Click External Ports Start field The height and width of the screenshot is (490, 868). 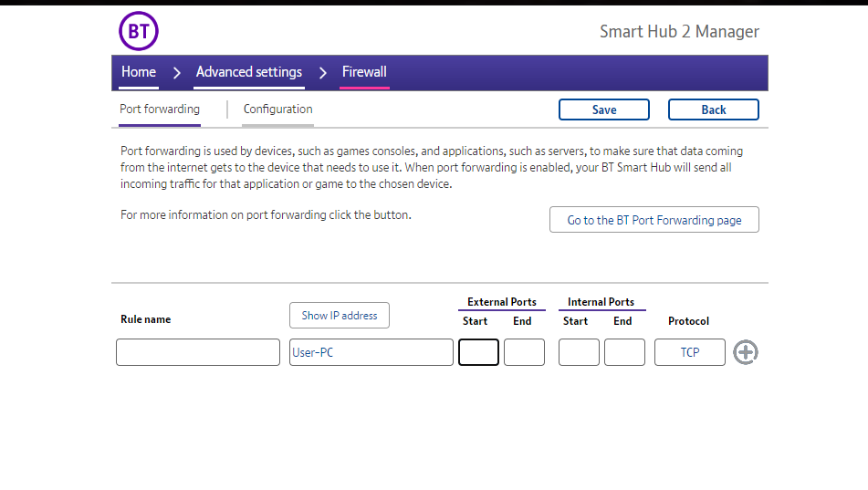click(x=479, y=352)
